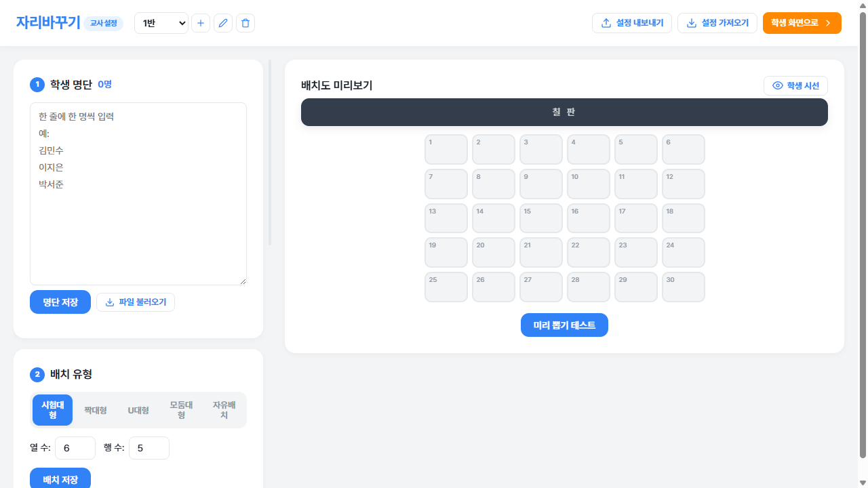Toggle the 학생 시선 eye view
The image size is (868, 488).
click(795, 85)
